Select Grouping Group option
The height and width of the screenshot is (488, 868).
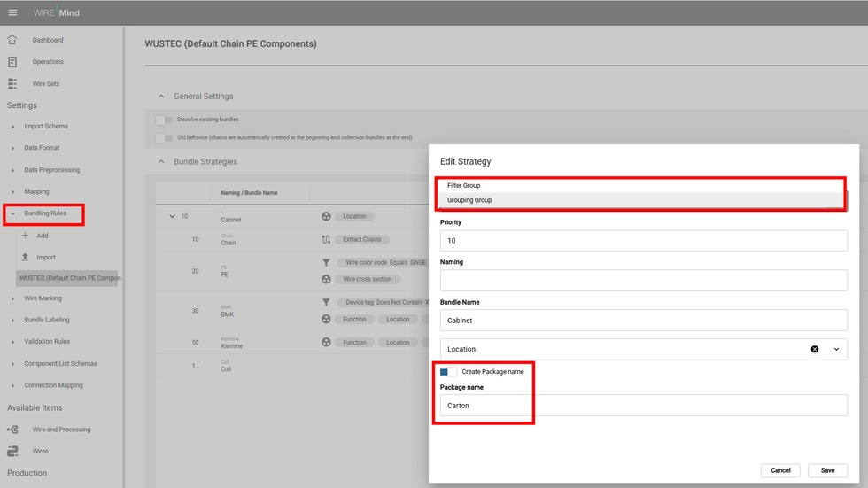click(x=469, y=200)
